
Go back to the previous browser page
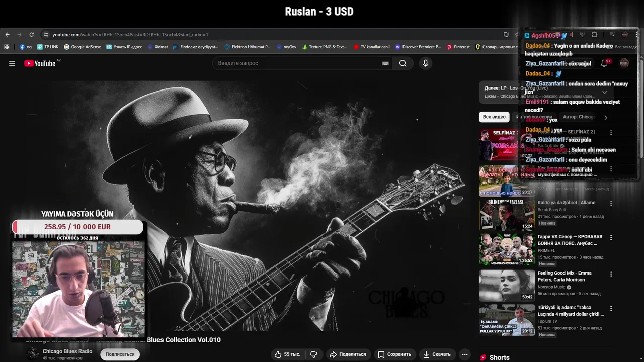7,35
